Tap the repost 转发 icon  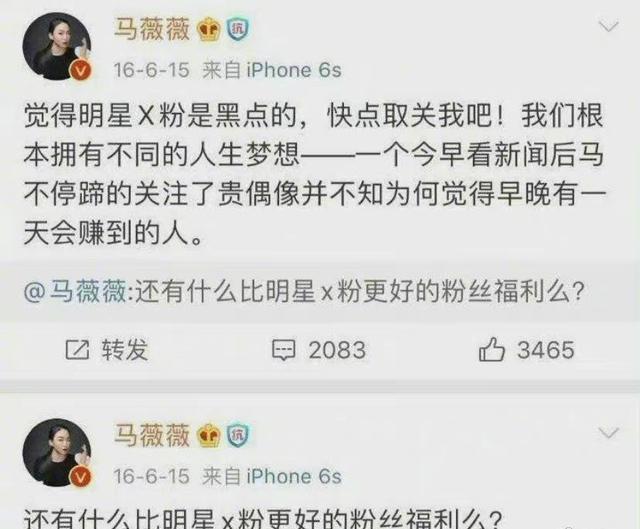pyautogui.click(x=77, y=350)
